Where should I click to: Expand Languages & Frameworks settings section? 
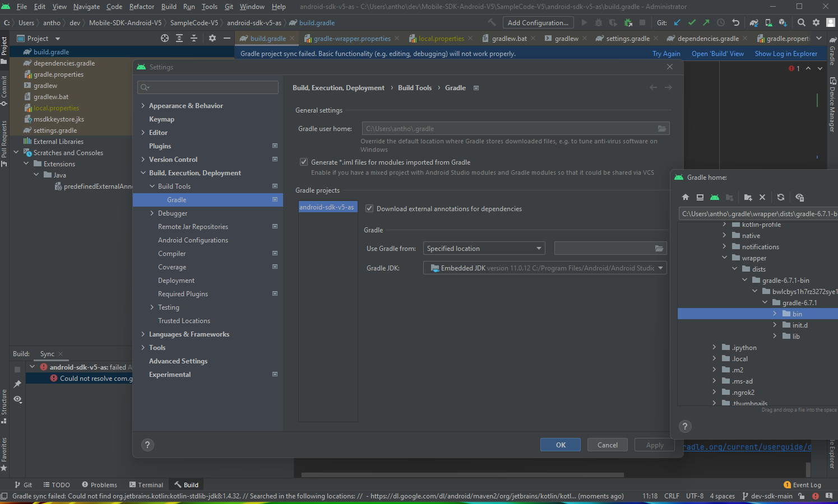point(143,334)
